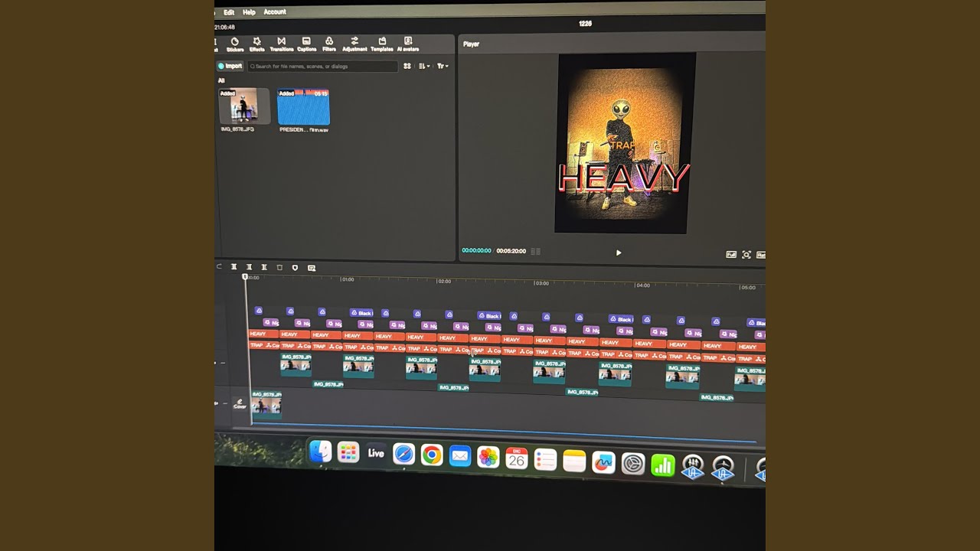The image size is (980, 551).
Task: Open the Account menu
Action: pyautogui.click(x=275, y=12)
